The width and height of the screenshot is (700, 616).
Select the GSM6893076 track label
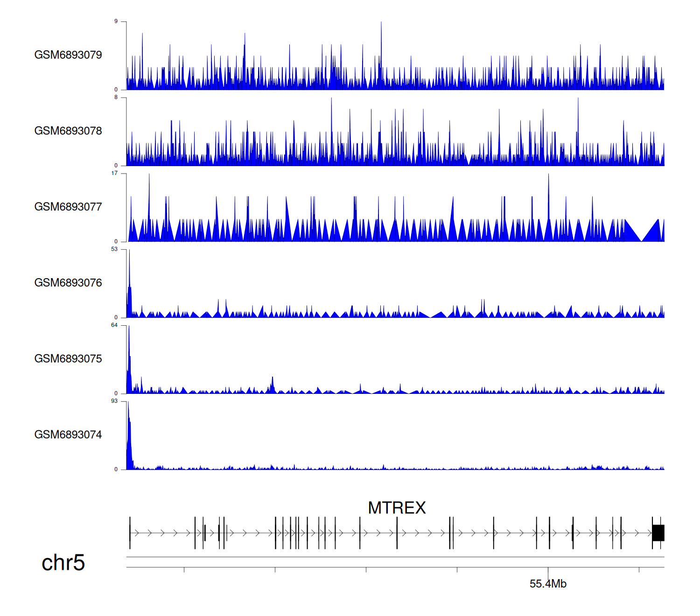68,283
